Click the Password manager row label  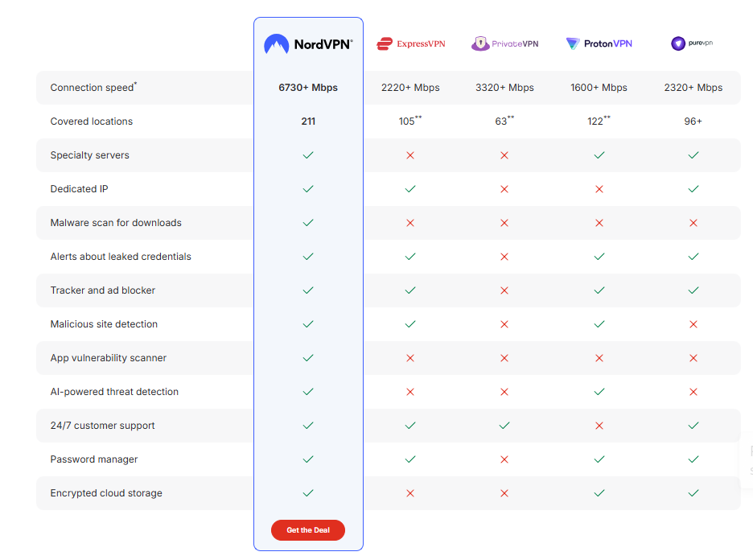click(94, 459)
